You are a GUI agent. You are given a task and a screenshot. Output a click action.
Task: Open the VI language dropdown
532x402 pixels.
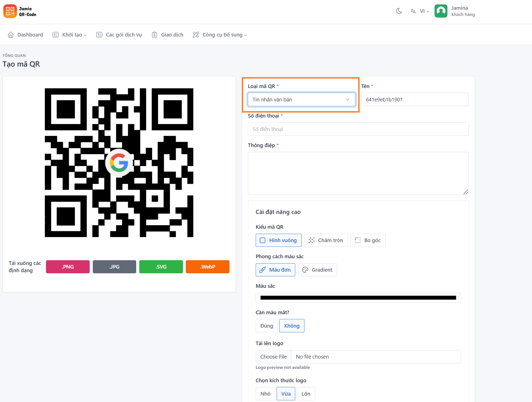[425, 11]
